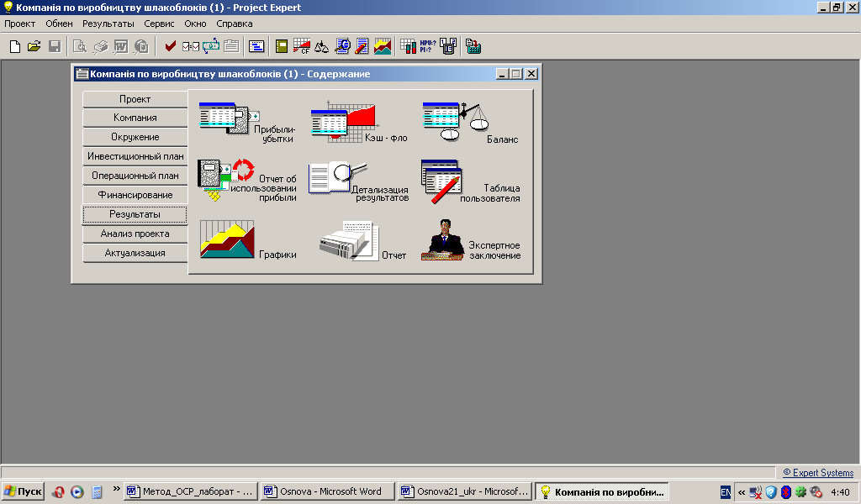The width and height of the screenshot is (861, 504).
Task: Switch to the Компания section tab
Action: tap(135, 118)
